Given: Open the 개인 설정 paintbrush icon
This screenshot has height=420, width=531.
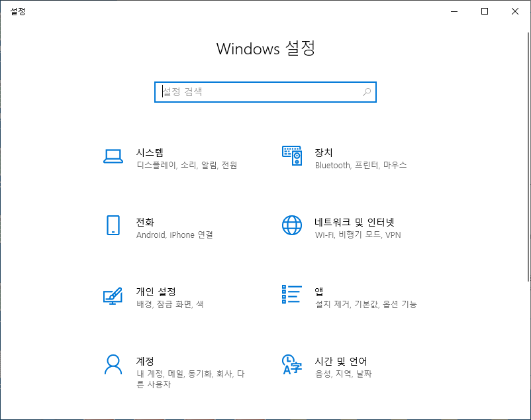Looking at the screenshot, I should pos(113,295).
